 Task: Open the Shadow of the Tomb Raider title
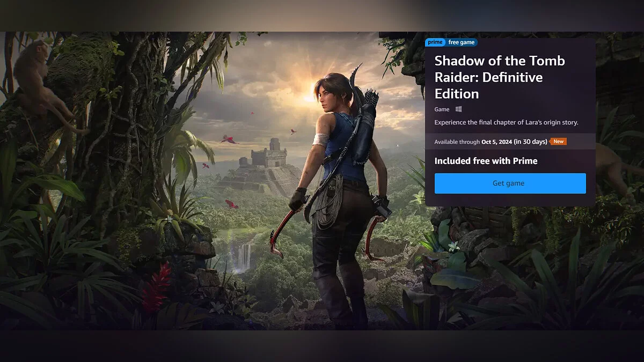[x=500, y=77]
